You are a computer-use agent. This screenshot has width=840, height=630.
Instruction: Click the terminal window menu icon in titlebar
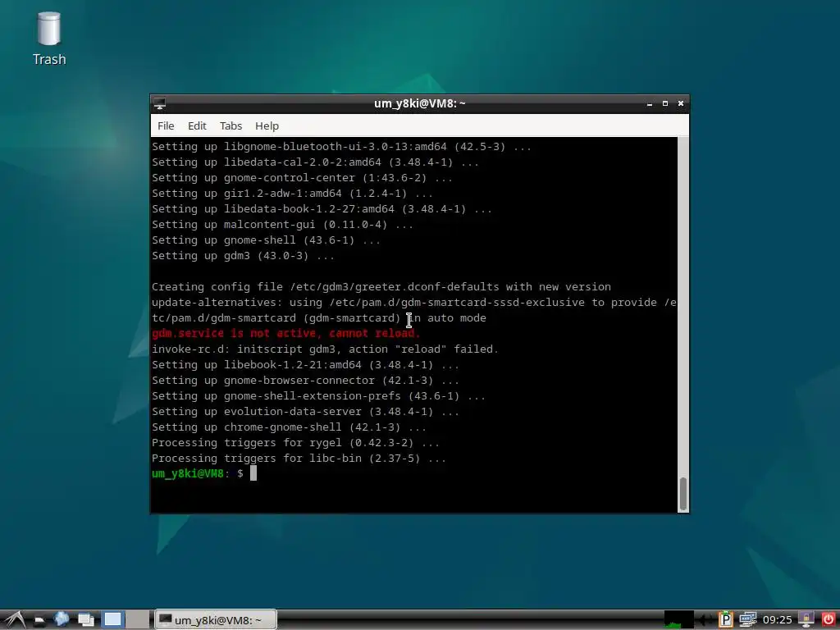tap(159, 104)
